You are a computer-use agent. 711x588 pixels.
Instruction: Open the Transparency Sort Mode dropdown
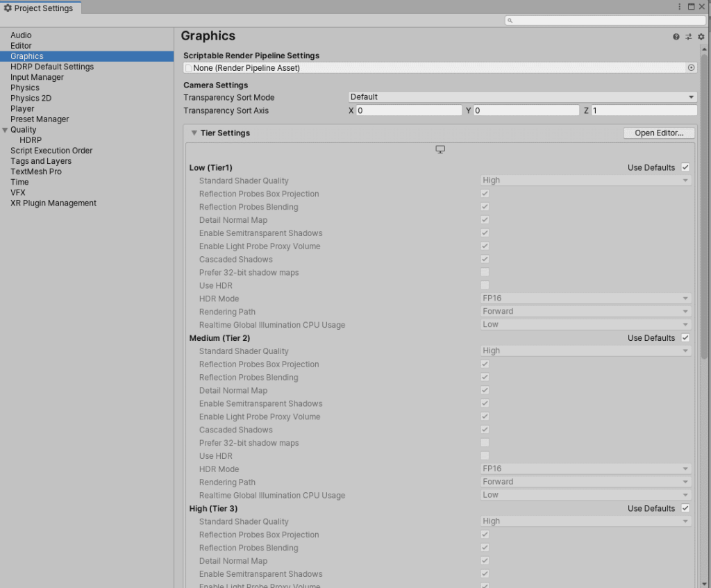pyautogui.click(x=522, y=97)
